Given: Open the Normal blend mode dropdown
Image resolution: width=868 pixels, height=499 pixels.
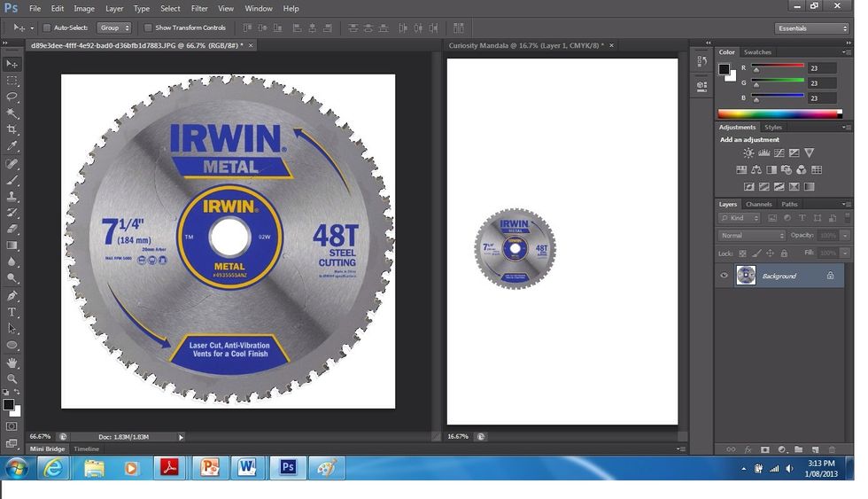Looking at the screenshot, I should tap(752, 236).
